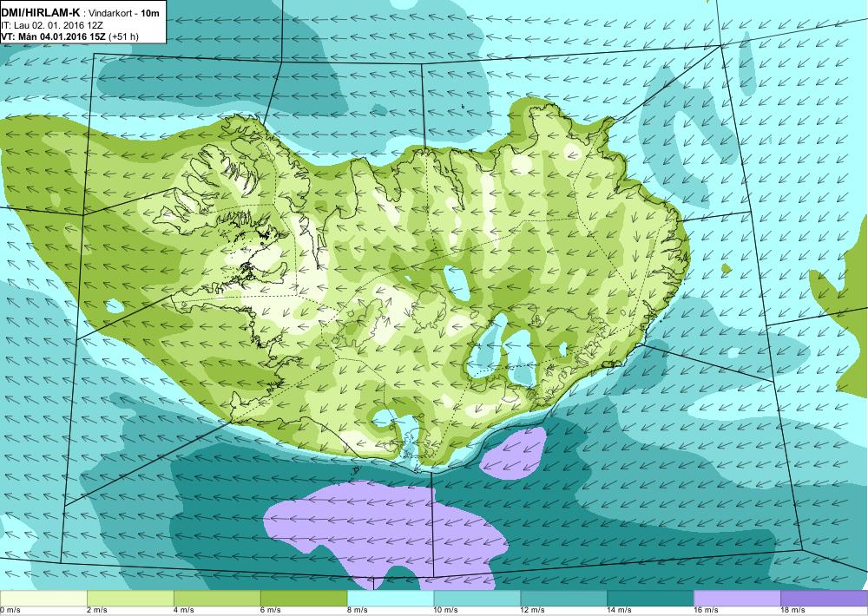Pick the 10 m/s light teal legend swatch

click(477, 599)
